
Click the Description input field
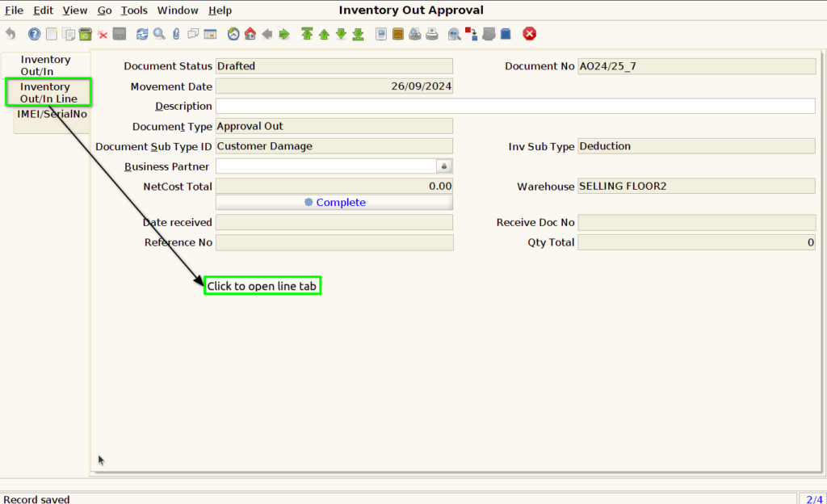coord(515,106)
